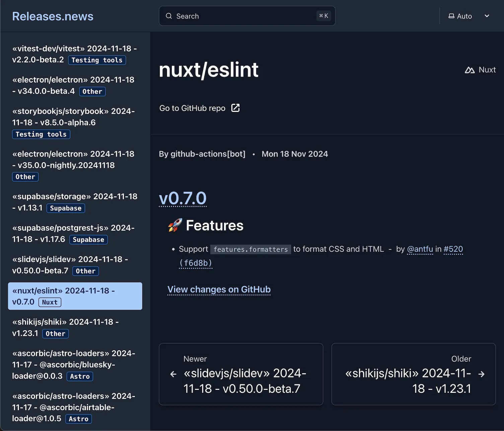
Task: Click the Releases.news site logo
Action: (x=53, y=16)
